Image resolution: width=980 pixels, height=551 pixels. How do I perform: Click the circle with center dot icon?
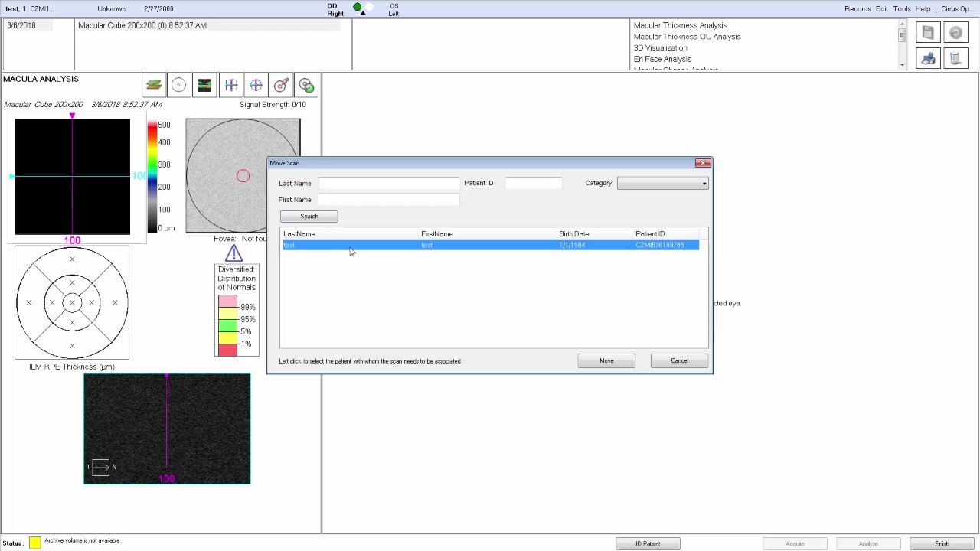pyautogui.click(x=178, y=86)
